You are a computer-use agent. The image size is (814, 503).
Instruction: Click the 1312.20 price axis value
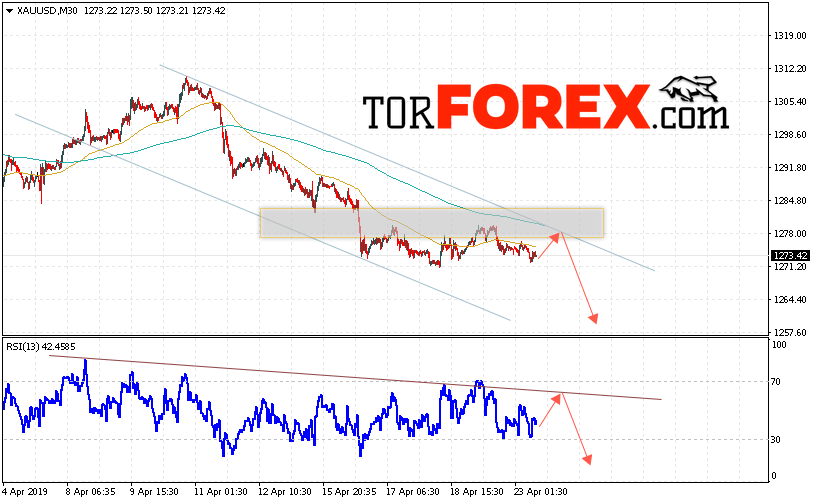(789, 69)
